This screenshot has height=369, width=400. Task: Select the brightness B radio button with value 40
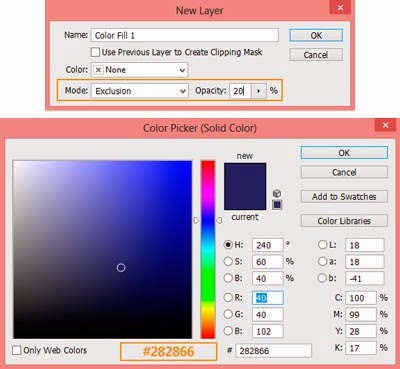(228, 278)
